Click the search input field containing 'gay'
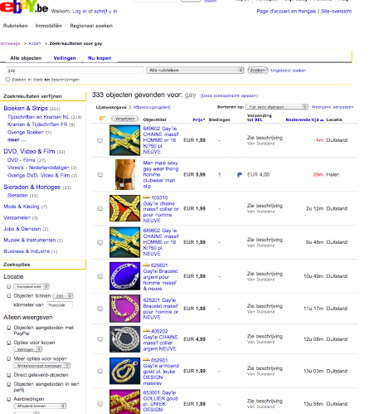The image size is (369, 414). (x=75, y=70)
